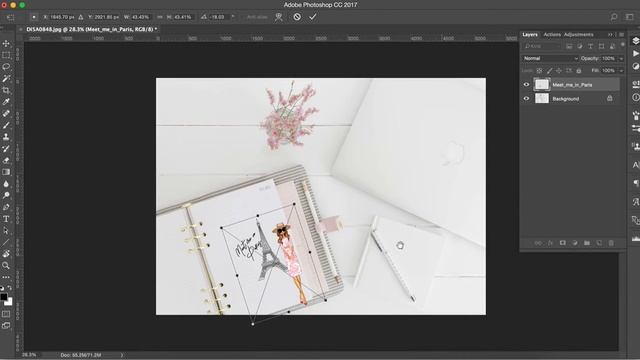Click the foreground color swatch
The height and width of the screenshot is (360, 640).
point(4,297)
